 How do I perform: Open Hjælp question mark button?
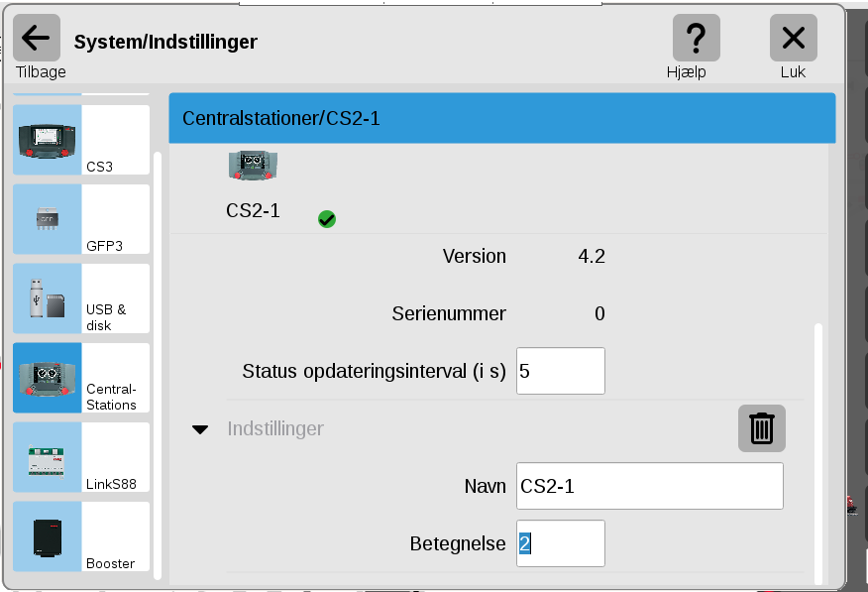[696, 38]
